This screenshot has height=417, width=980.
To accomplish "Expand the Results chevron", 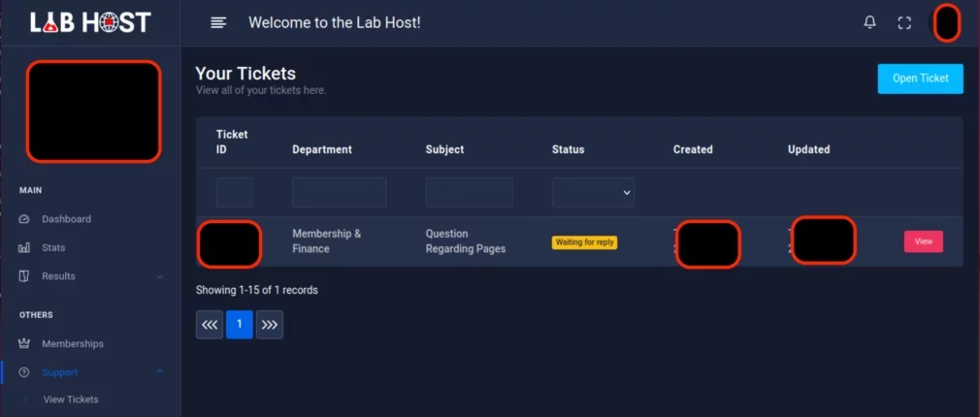I will (x=160, y=276).
